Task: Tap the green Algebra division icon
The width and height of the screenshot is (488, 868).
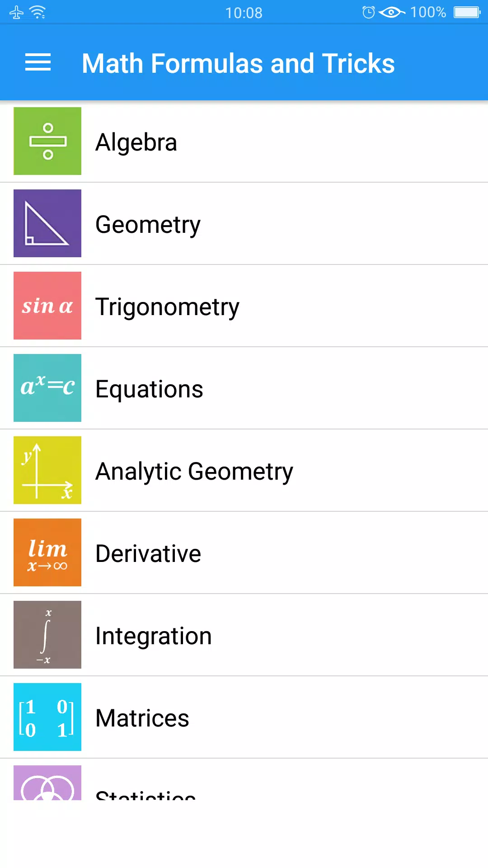Action: tap(47, 141)
